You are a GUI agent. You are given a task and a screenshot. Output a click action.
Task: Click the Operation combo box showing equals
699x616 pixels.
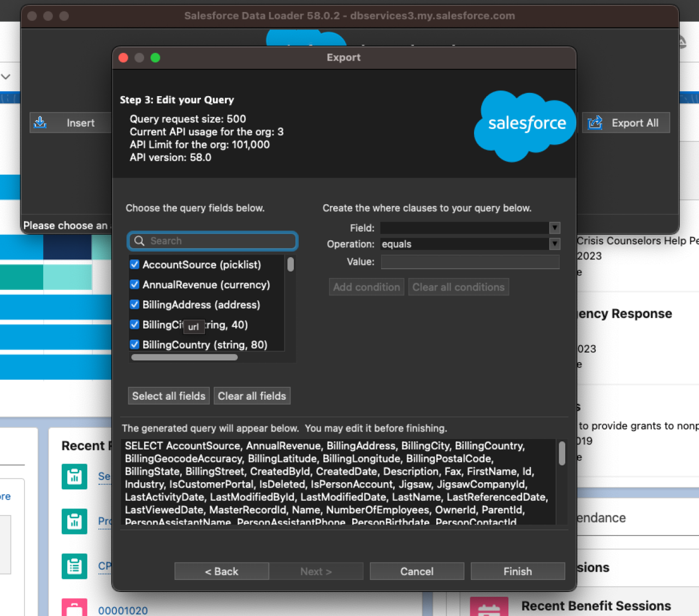click(x=470, y=244)
